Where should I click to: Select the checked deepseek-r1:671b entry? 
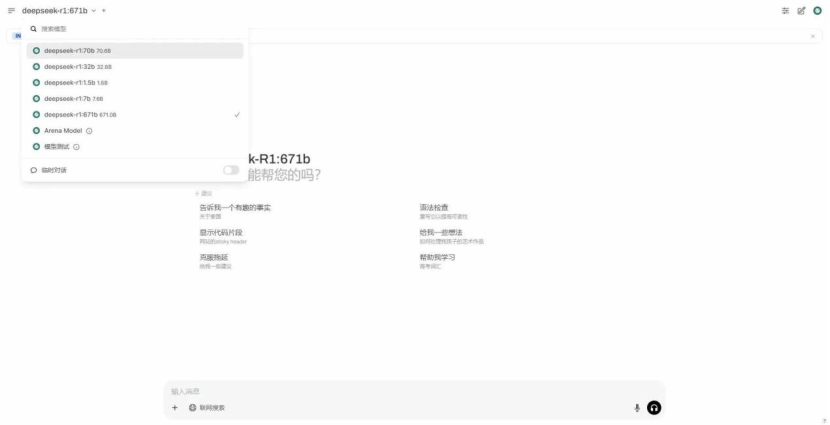[x=135, y=114]
